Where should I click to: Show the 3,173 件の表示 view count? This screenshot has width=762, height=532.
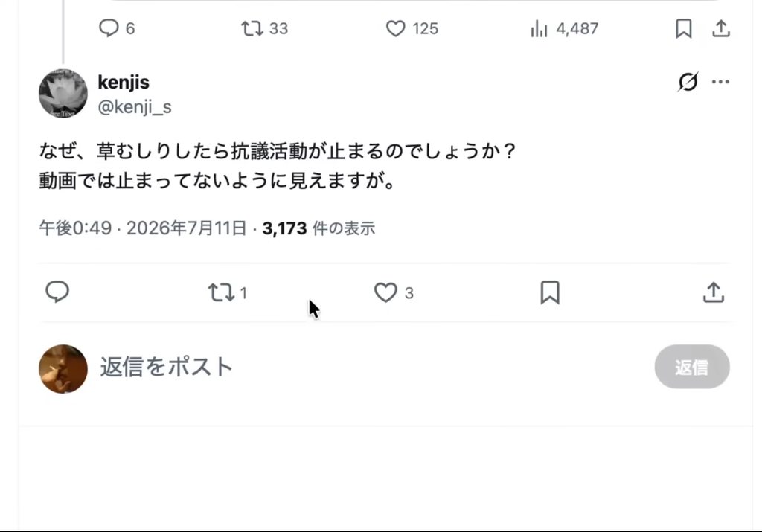[x=318, y=228]
